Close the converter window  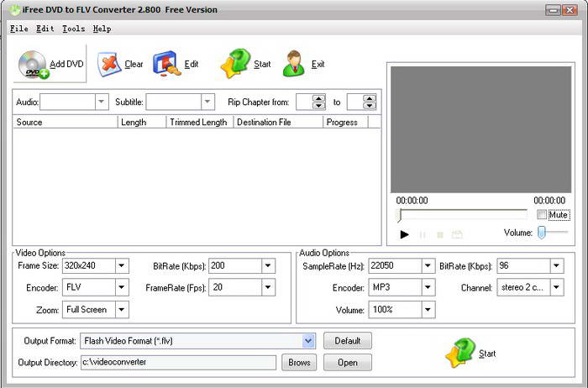(570, 10)
